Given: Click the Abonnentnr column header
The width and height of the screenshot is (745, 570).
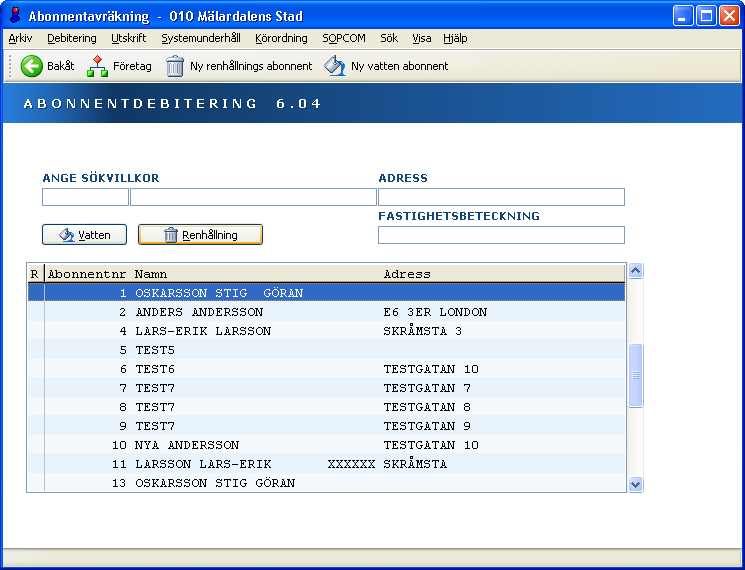Looking at the screenshot, I should tap(87, 274).
